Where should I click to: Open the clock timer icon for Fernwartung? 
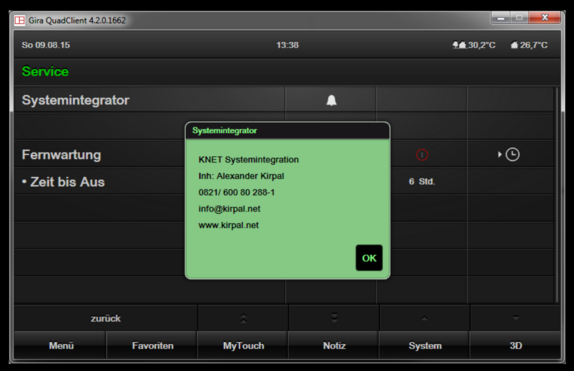[512, 154]
